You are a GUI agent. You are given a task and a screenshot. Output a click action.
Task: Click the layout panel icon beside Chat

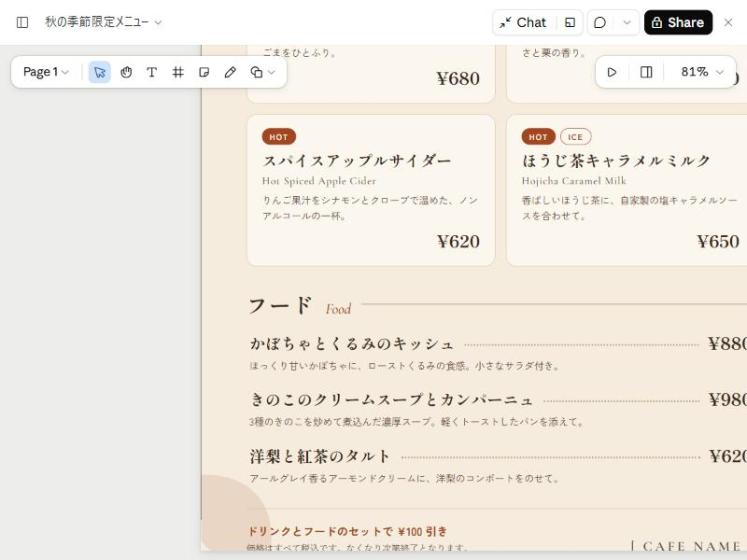pyautogui.click(x=570, y=22)
